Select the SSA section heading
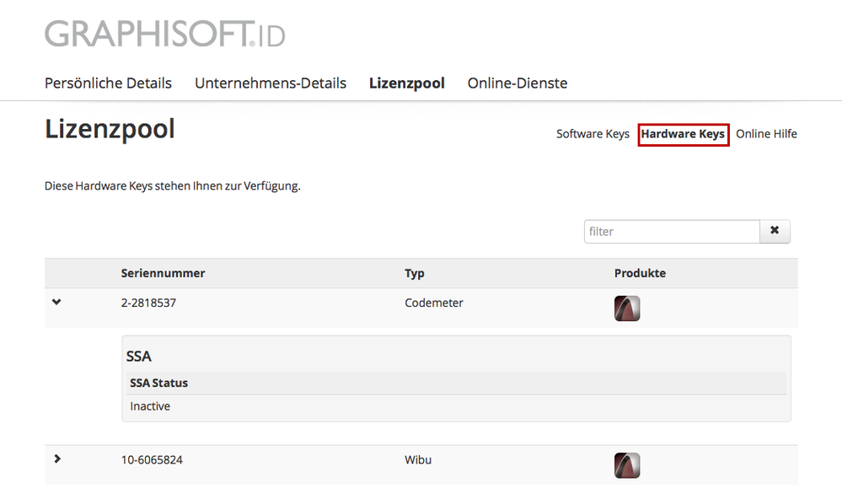Viewport: 842px width, 504px height. (138, 357)
